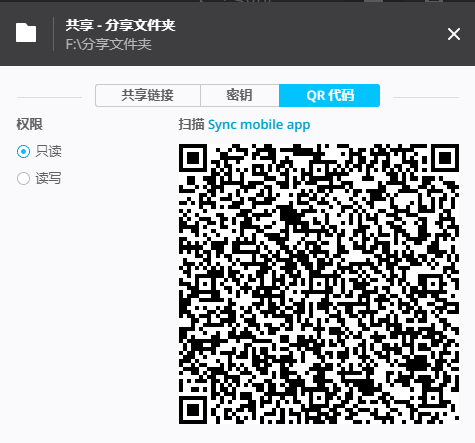Click the folder path F:\分享文件夹
Screen dimensions: 475x443
tap(109, 44)
